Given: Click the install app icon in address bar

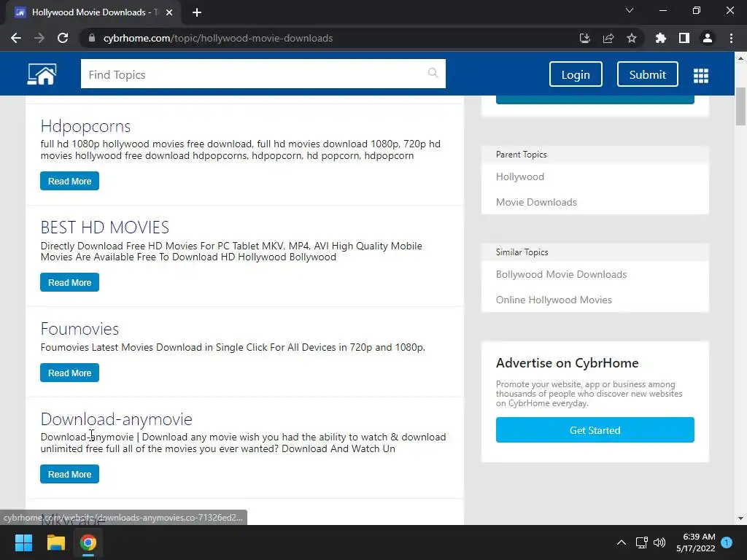Looking at the screenshot, I should [584, 38].
